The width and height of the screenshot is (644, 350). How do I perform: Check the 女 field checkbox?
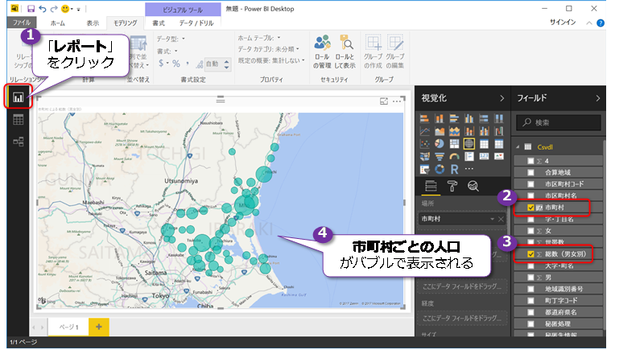point(530,231)
